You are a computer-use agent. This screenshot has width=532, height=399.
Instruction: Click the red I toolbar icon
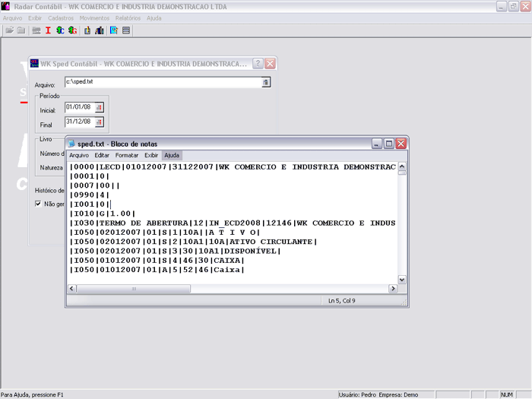[x=48, y=30]
